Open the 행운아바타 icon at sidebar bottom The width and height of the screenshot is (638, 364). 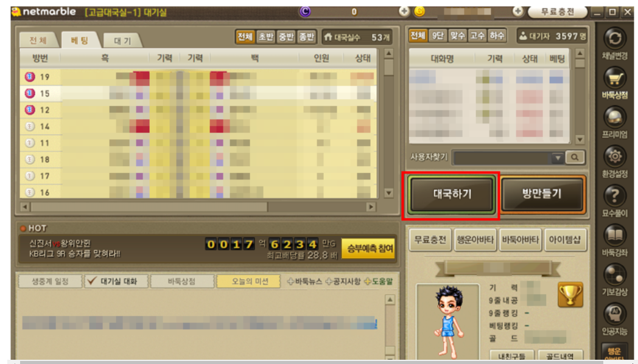click(x=614, y=353)
